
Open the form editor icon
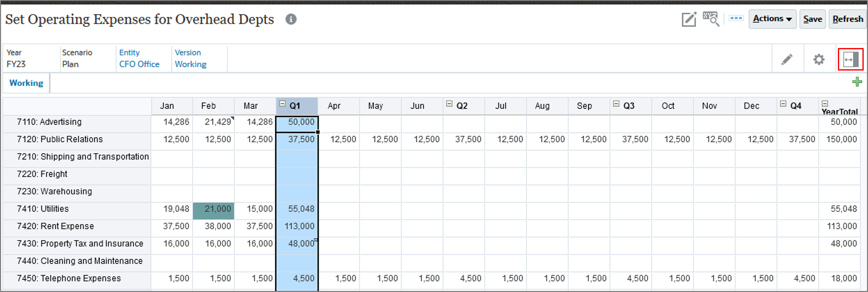point(689,19)
